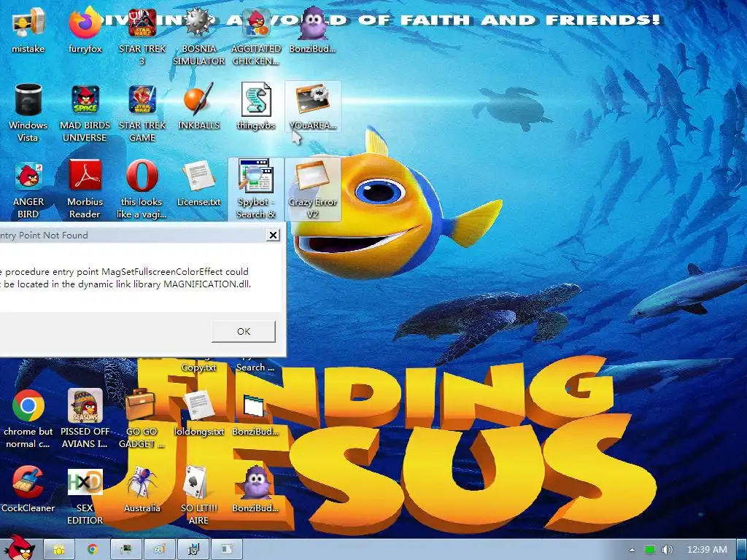Open the Windows Vista recycle bin icon
747x560 pixels.
(x=28, y=113)
